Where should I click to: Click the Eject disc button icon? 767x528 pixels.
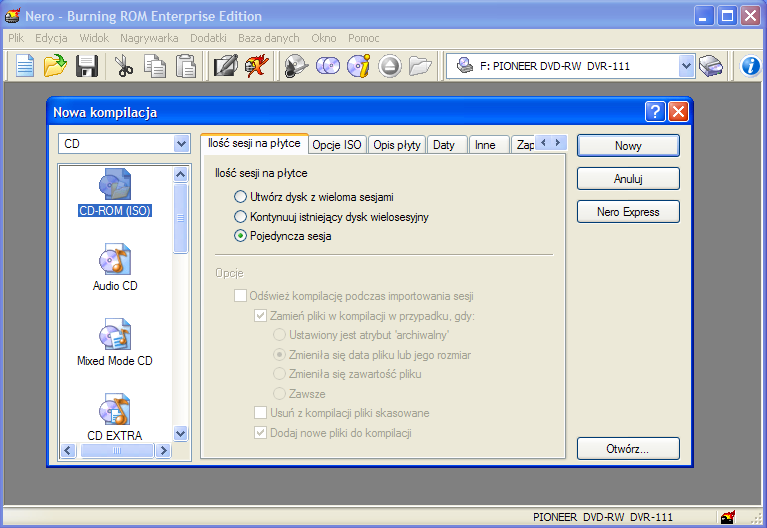(x=390, y=66)
